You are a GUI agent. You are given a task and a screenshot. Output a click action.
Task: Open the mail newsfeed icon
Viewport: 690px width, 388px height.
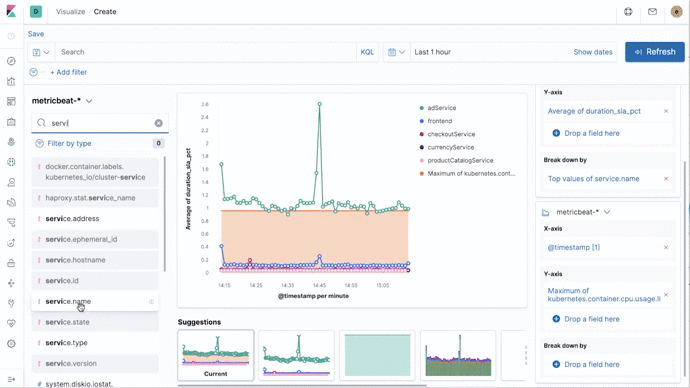click(652, 12)
